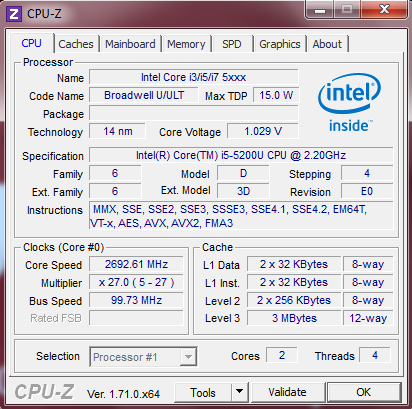Screen dimensions: 412x409
Task: Switch to the CPU tab
Action: point(32,43)
